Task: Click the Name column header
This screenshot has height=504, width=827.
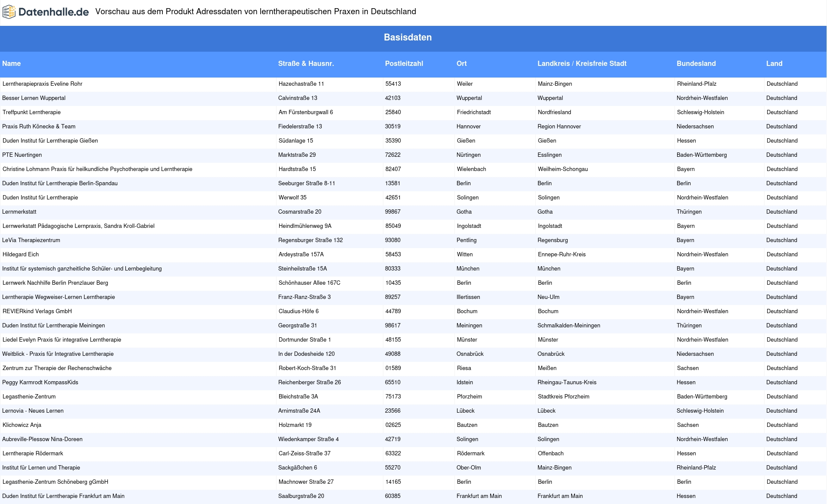Action: coord(11,63)
